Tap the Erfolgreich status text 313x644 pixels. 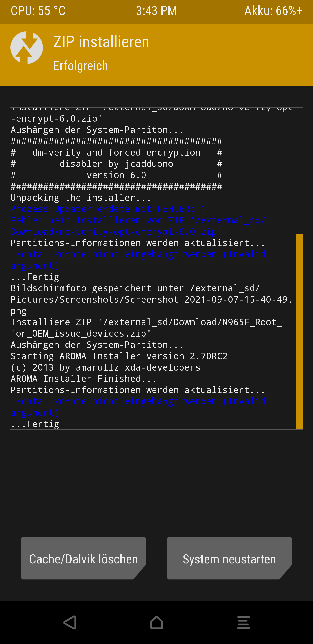pyautogui.click(x=81, y=66)
